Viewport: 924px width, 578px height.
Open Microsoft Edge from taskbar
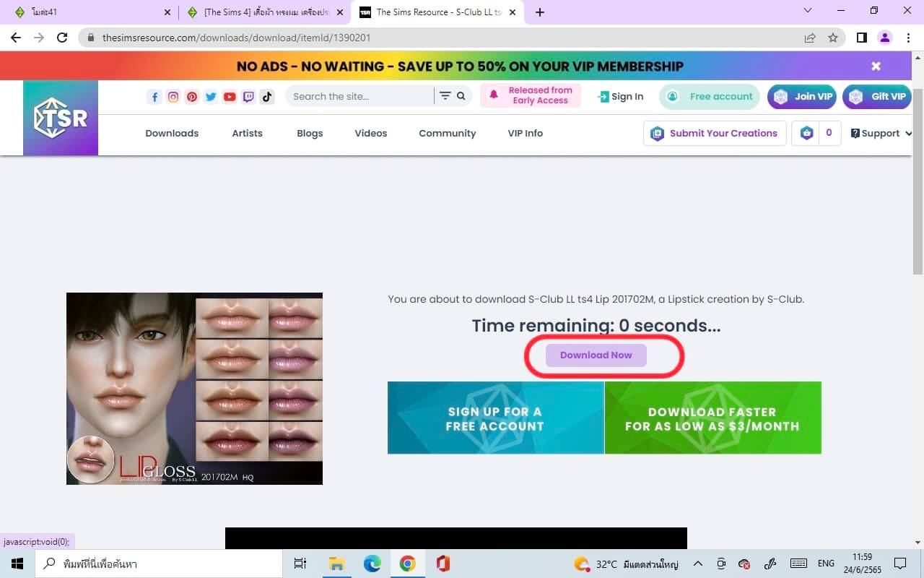point(372,564)
